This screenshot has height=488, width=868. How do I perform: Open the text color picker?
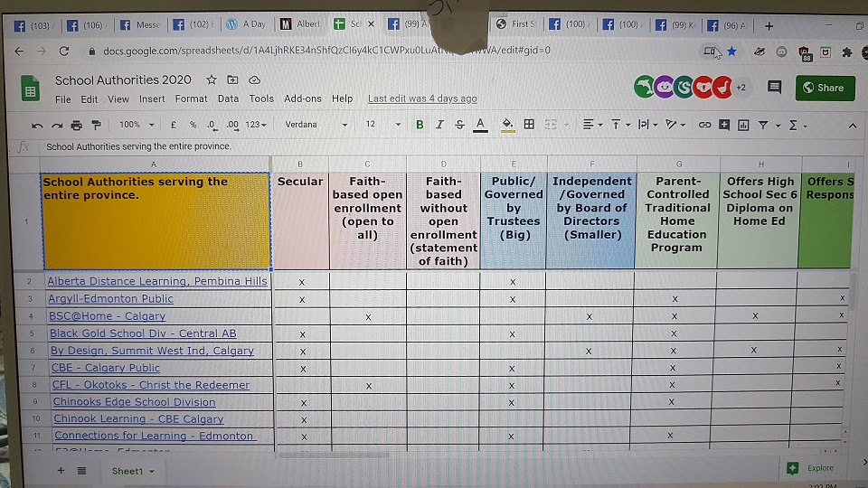pos(480,125)
